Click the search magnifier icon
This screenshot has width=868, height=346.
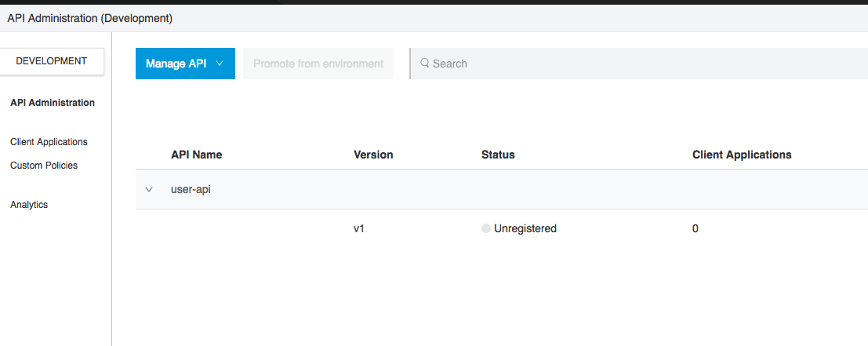[425, 64]
